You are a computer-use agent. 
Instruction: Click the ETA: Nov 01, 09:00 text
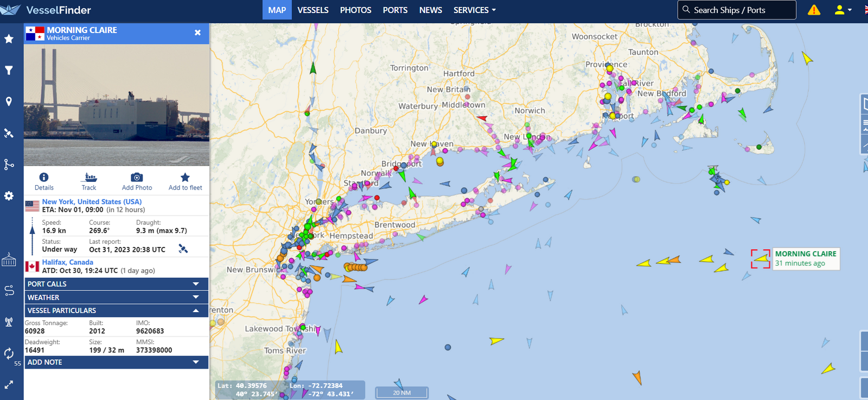(73, 209)
